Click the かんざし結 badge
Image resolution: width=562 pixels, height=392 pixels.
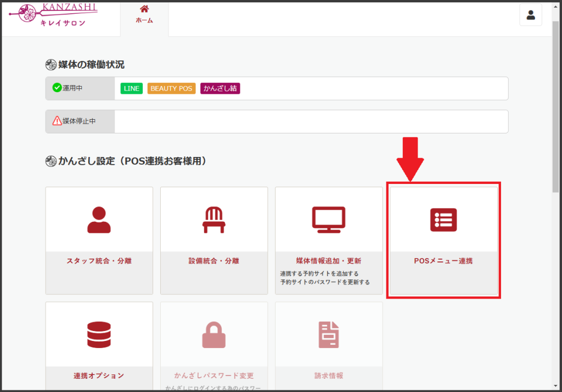220,88
